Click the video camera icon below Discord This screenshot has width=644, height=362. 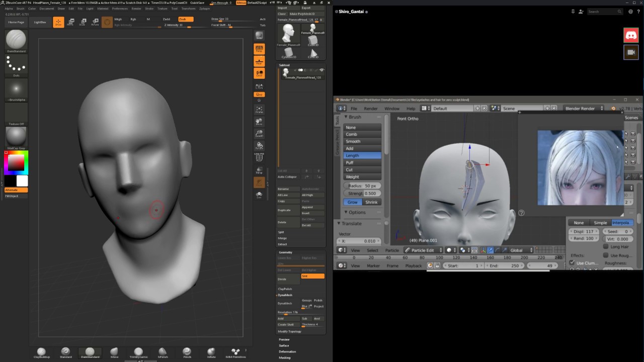631,52
